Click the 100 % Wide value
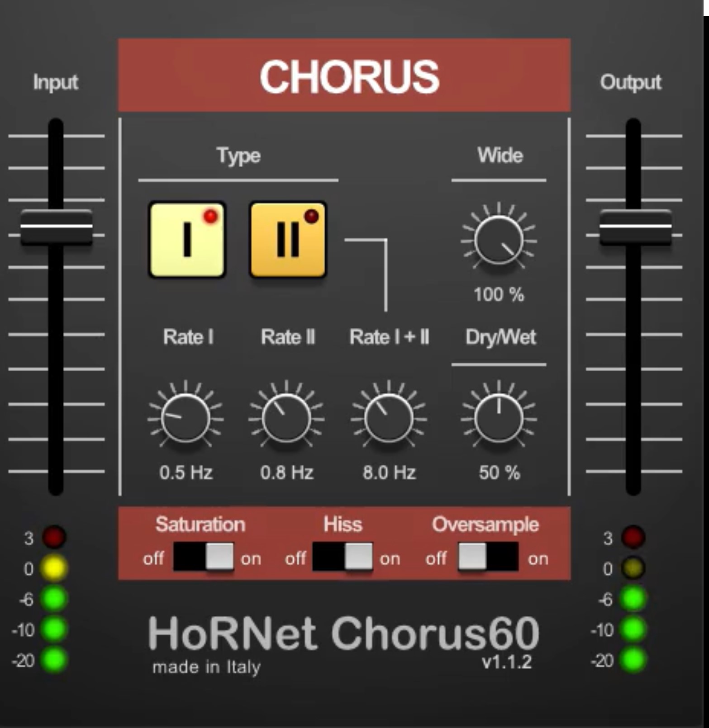709x728 pixels. pos(499,295)
